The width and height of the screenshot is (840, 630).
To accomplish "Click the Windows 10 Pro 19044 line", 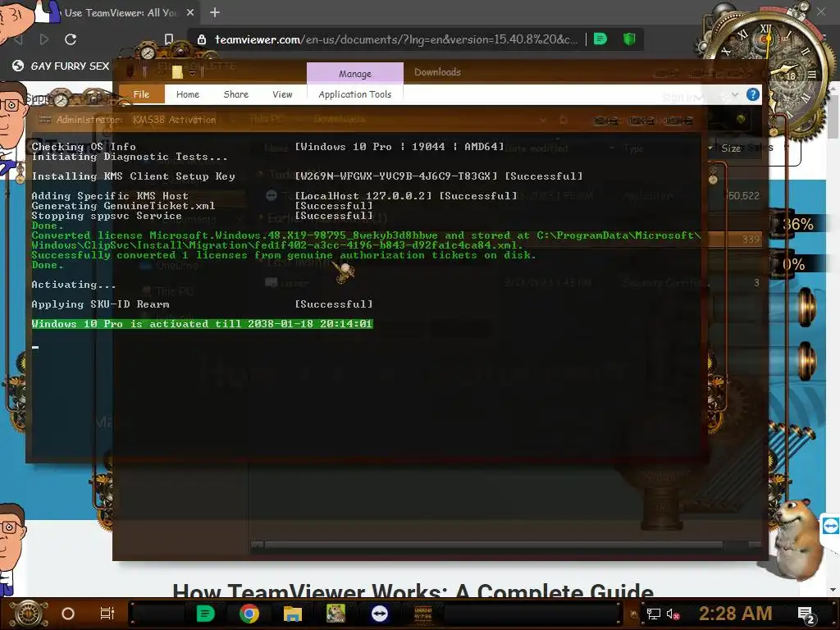I will [x=399, y=146].
